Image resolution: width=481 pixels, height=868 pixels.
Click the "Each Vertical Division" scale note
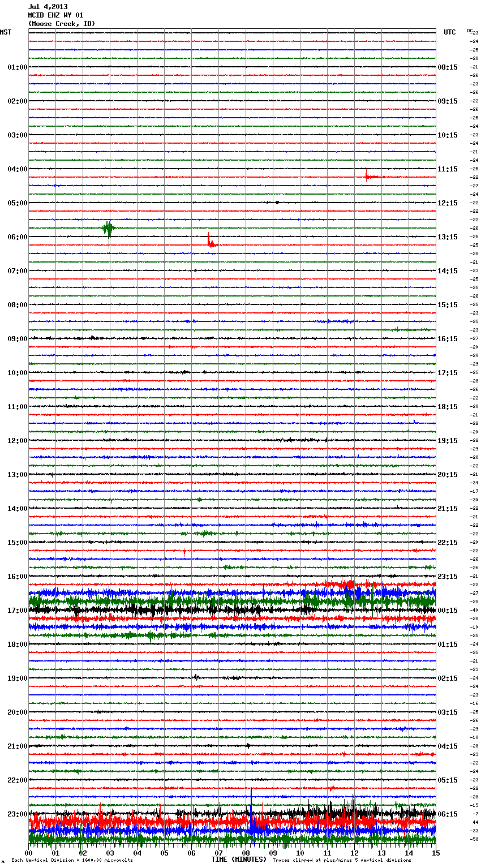point(72,860)
